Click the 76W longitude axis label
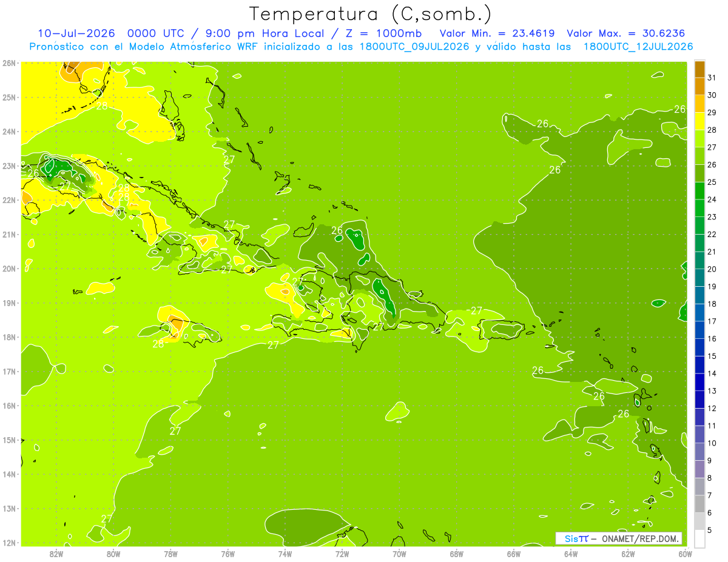Viewport: 728px width, 562px height. (x=228, y=554)
